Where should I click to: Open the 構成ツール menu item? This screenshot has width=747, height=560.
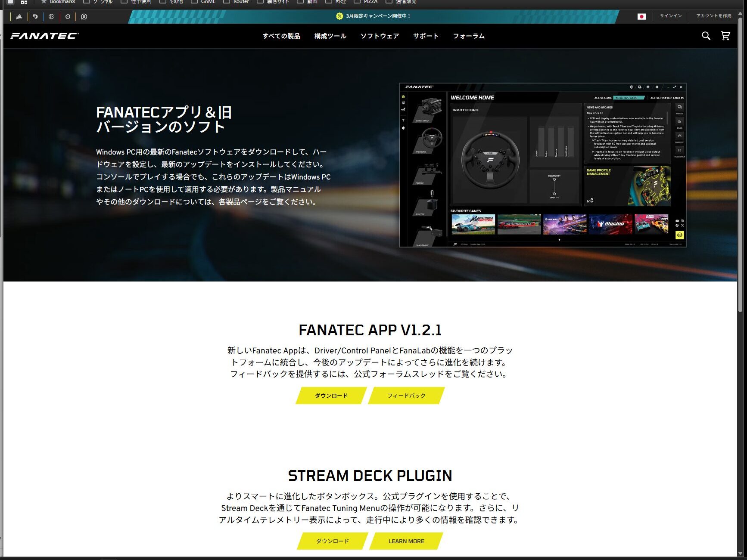[330, 36]
